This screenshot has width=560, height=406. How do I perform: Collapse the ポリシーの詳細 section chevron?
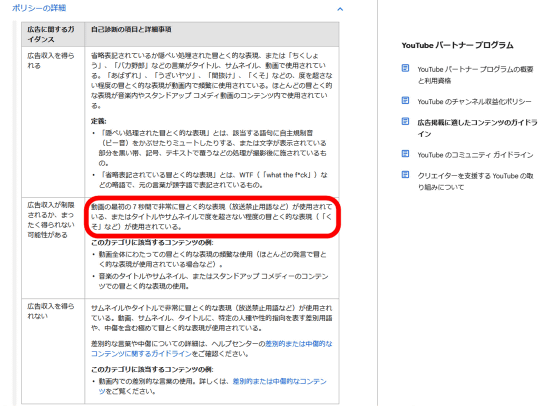tap(340, 9)
